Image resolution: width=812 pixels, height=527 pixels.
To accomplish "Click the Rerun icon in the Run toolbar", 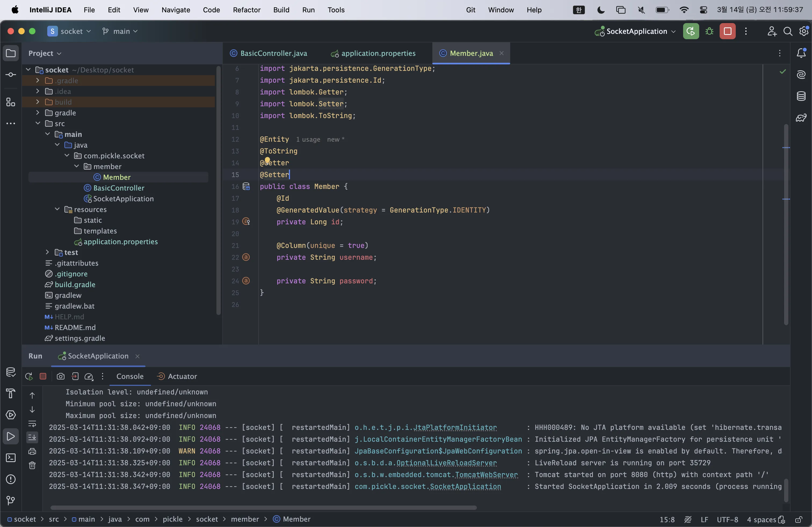I will 29,376.
